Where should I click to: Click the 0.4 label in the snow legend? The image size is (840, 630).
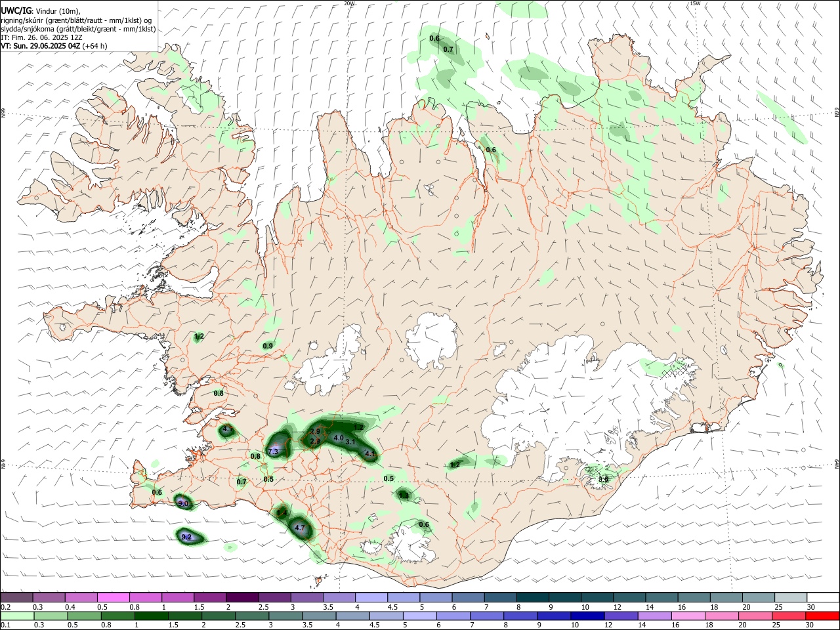70,607
